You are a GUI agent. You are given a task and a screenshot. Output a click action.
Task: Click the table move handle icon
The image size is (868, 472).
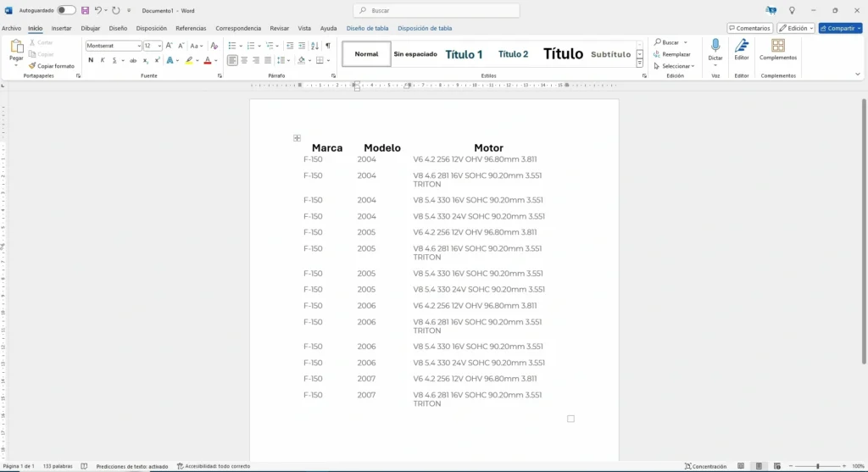pyautogui.click(x=298, y=138)
